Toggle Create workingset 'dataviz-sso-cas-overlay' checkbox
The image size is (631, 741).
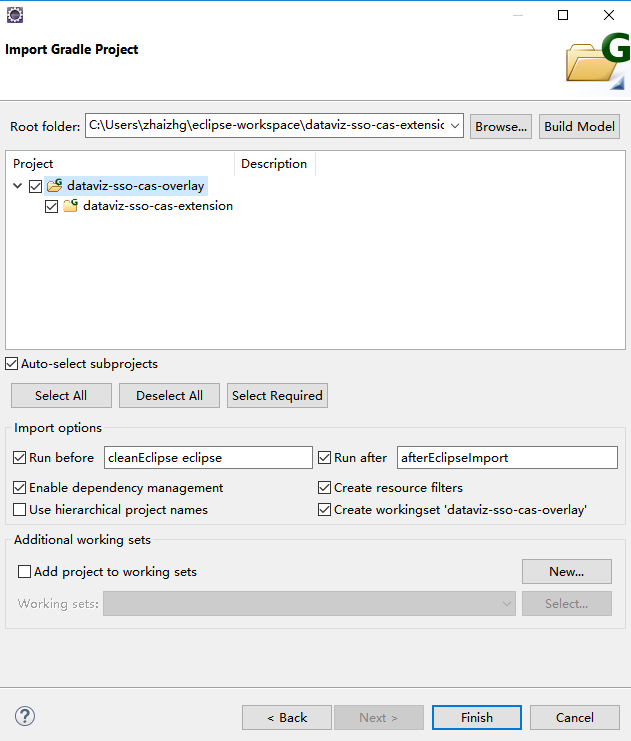click(x=324, y=510)
